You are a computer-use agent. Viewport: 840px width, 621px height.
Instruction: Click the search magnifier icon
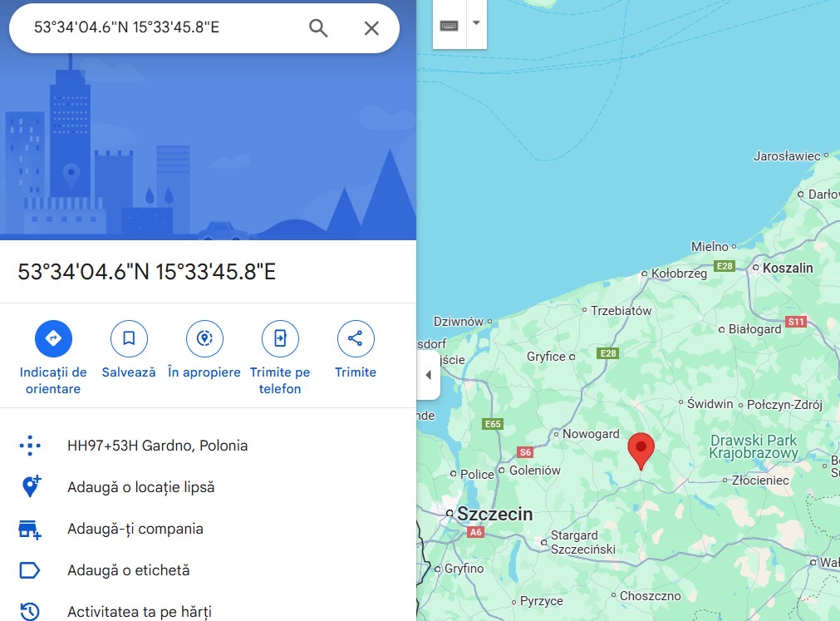coord(318,28)
